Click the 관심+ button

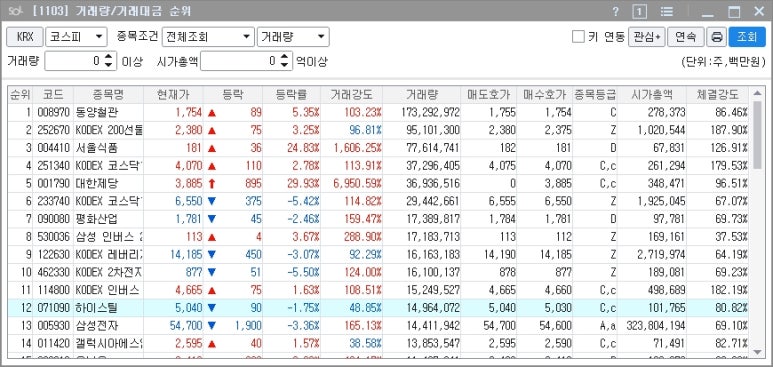(646, 37)
